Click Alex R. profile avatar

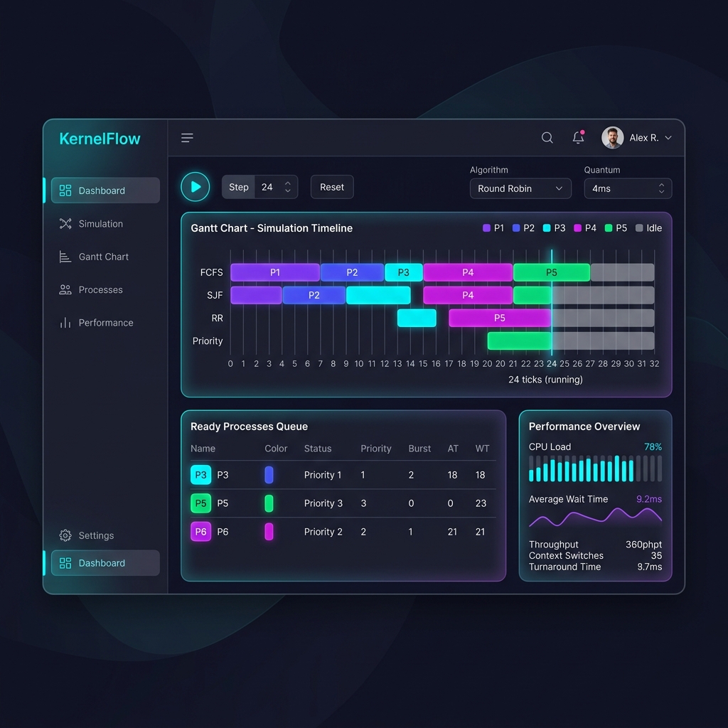coord(612,138)
